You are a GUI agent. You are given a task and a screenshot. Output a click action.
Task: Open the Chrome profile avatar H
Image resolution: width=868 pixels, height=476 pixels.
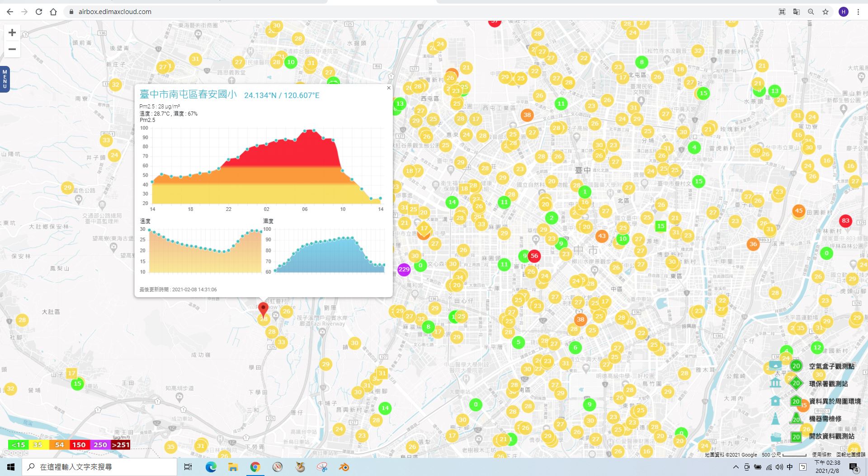coord(844,12)
